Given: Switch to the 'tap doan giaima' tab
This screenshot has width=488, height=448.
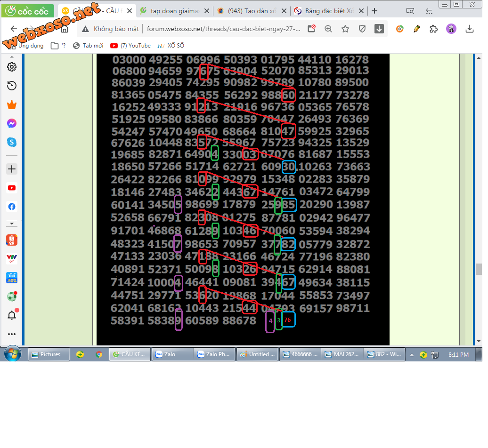Looking at the screenshot, I should (x=174, y=11).
